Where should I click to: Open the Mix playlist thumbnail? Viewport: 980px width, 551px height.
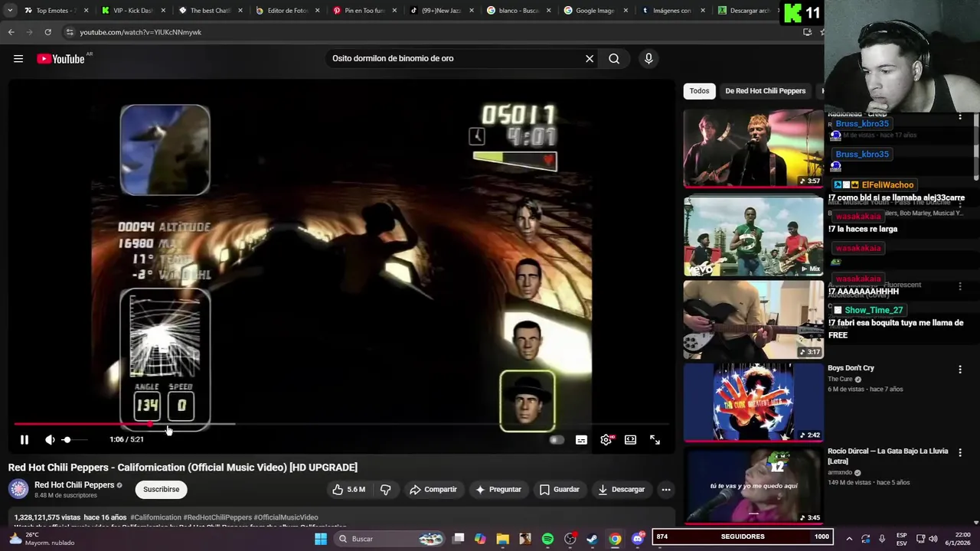(753, 236)
